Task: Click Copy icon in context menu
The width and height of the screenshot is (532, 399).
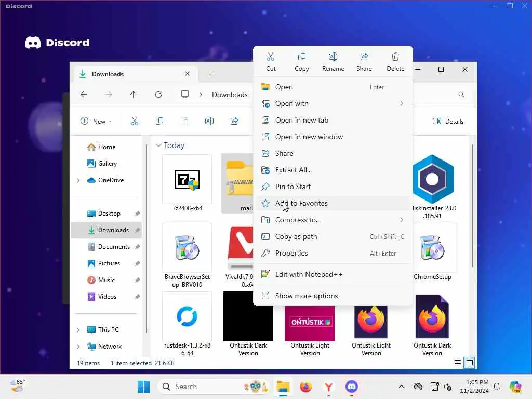Action: pos(302,61)
